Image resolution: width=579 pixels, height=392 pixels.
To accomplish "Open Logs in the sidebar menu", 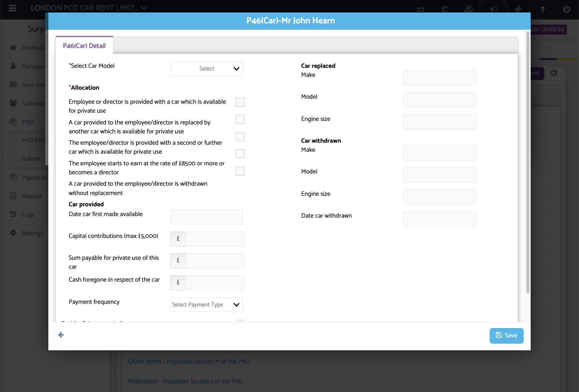I will click(x=28, y=215).
